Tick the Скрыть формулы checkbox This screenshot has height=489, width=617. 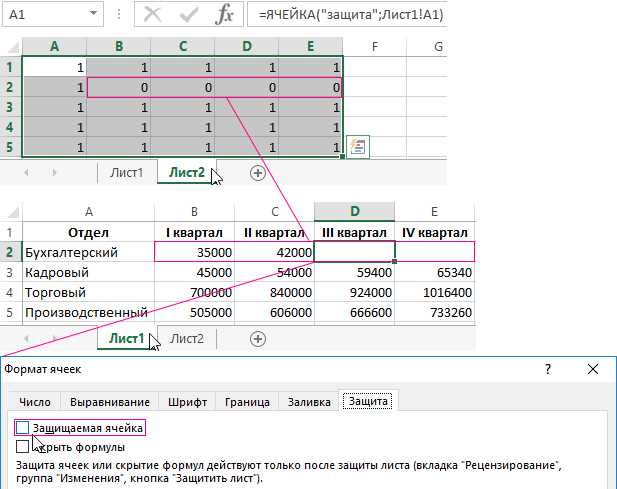pyautogui.click(x=22, y=447)
